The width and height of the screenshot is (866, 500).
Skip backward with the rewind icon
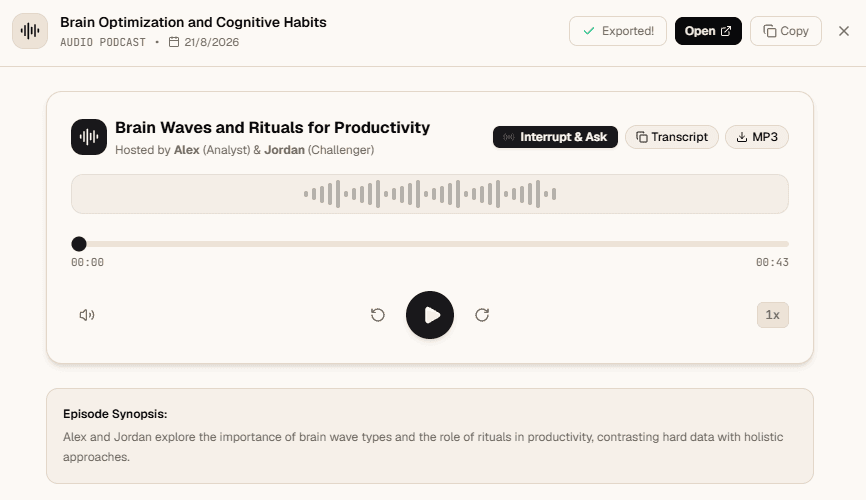(x=378, y=315)
